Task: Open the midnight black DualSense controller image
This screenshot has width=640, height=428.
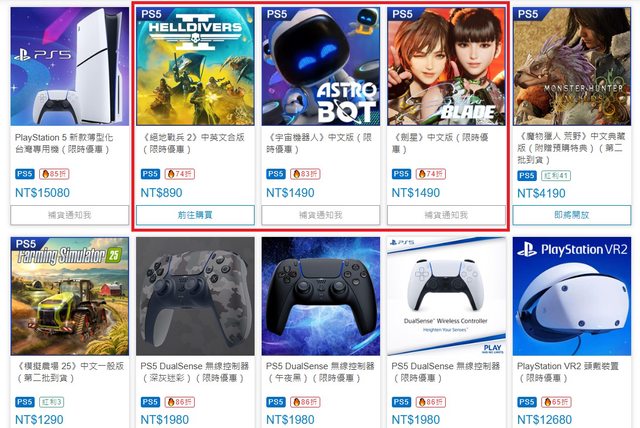Action: 320,296
